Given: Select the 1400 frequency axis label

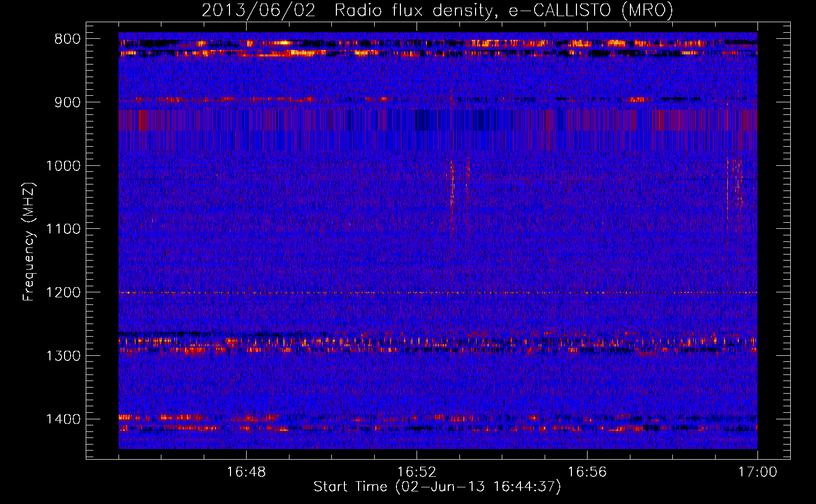Looking at the screenshot, I should coord(63,419).
